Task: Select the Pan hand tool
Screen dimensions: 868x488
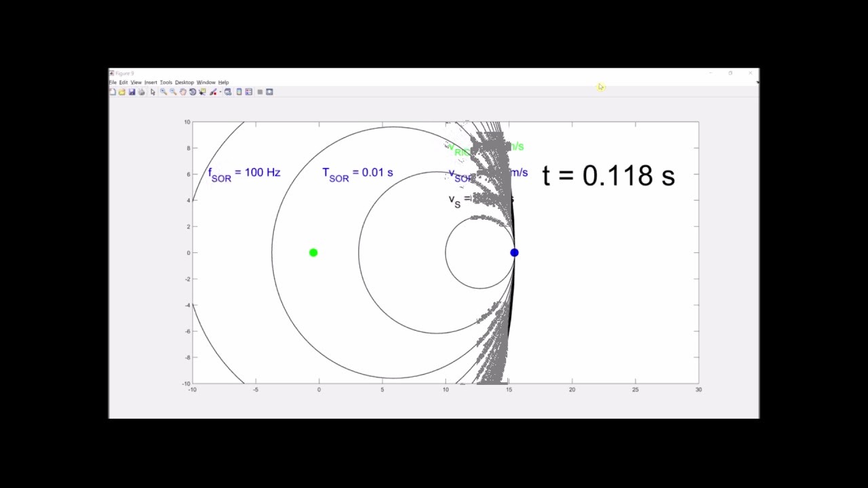Action: tap(183, 91)
